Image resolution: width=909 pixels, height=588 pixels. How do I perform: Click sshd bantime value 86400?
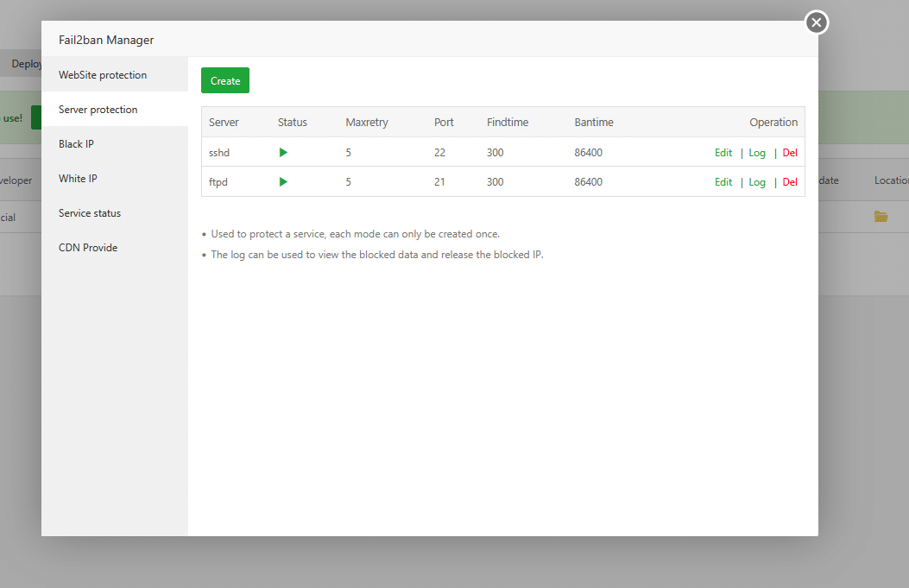coord(588,153)
